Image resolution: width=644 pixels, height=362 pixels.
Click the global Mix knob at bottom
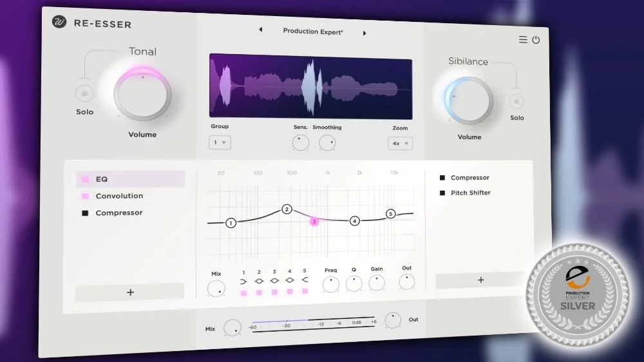pyautogui.click(x=232, y=328)
